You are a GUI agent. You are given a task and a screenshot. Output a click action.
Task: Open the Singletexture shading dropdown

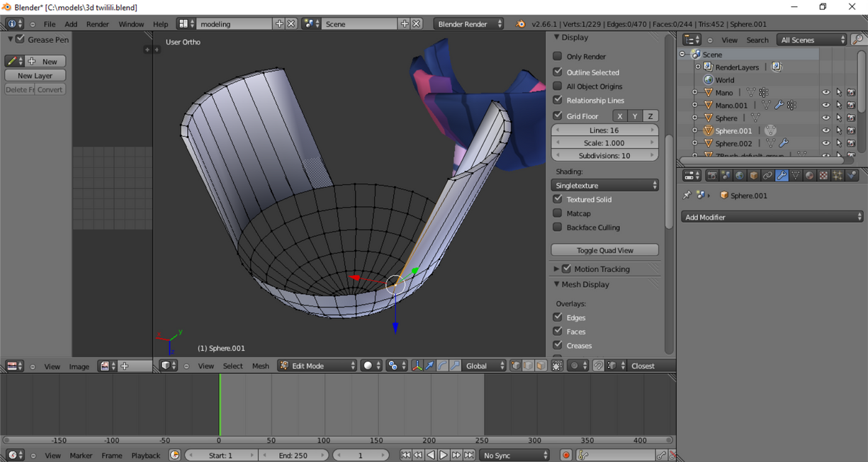pos(605,186)
